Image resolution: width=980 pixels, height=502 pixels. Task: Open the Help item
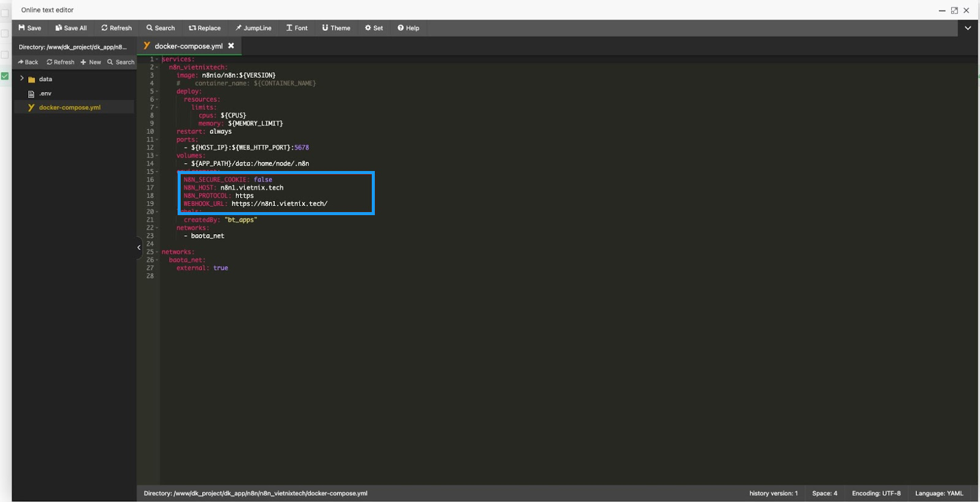point(409,28)
